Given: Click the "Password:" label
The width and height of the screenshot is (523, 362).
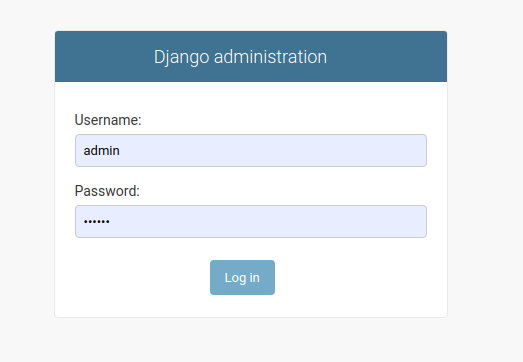Looking at the screenshot, I should point(107,191).
